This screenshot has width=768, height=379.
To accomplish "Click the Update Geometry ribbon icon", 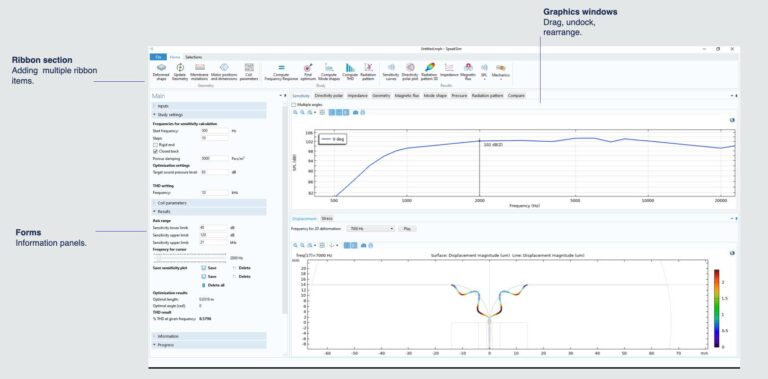I will click(180, 71).
